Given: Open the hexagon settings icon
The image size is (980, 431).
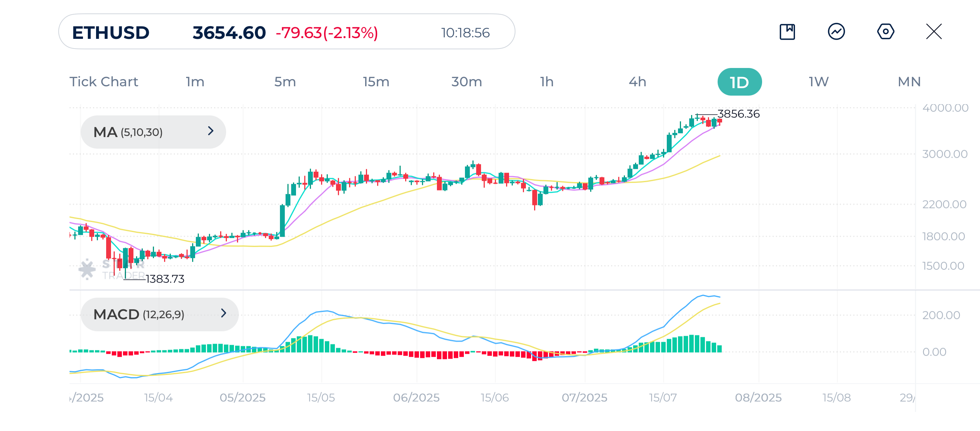Looking at the screenshot, I should [x=885, y=31].
